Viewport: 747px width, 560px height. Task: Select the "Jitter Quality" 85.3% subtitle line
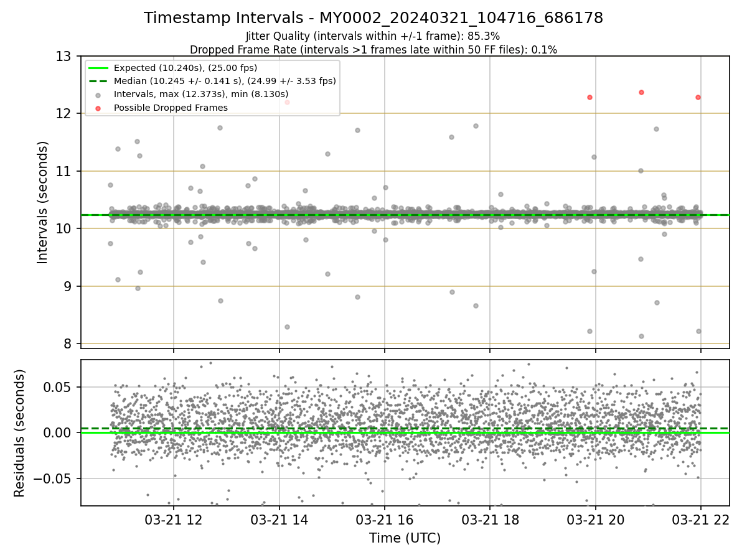373,36
